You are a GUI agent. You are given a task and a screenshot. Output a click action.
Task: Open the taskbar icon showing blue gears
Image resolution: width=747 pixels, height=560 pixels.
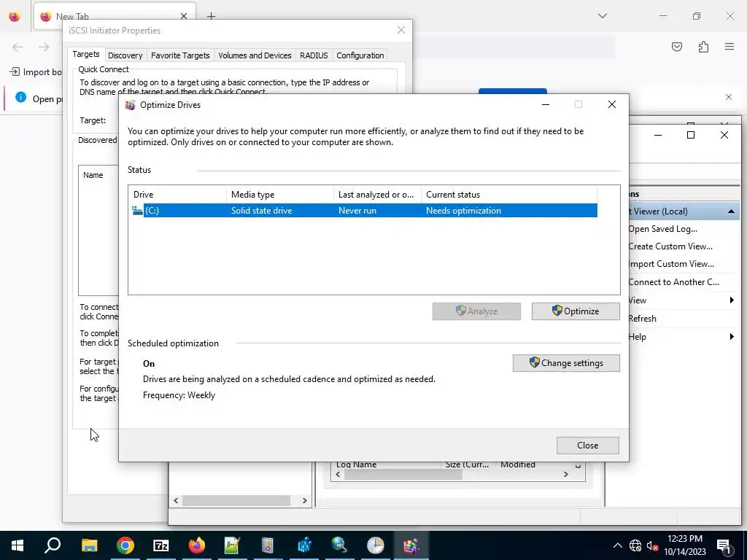tap(304, 545)
